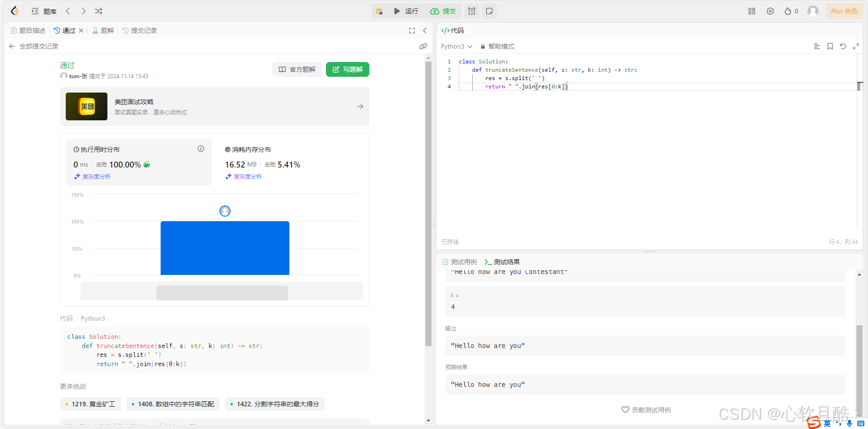Open the code bookmark icon

830,46
